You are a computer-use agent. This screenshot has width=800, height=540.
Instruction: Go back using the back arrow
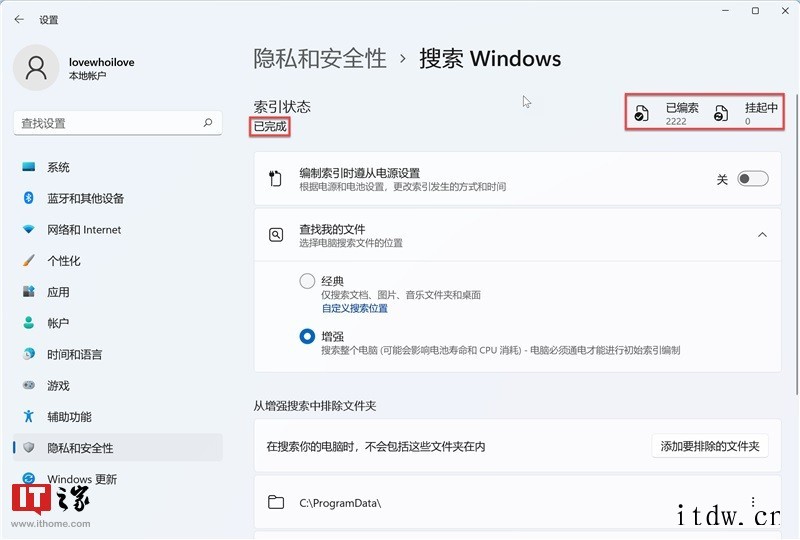coord(19,19)
